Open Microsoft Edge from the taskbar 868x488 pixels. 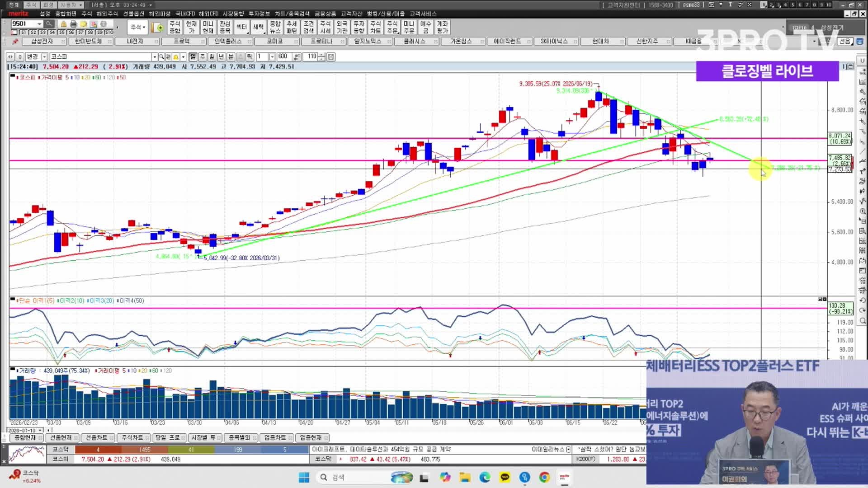(485, 477)
